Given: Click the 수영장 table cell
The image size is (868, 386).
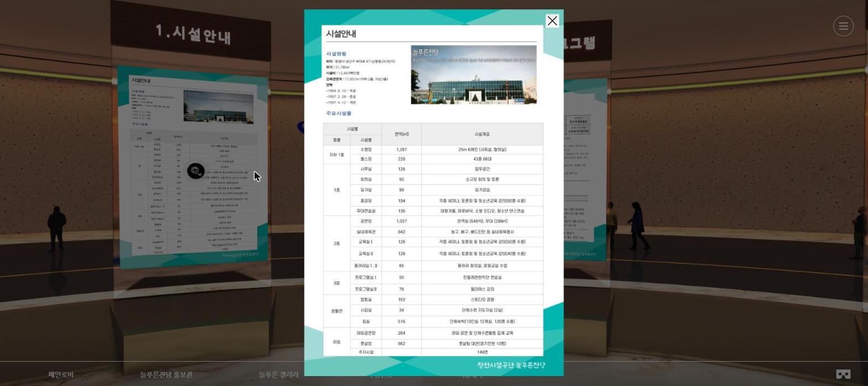Looking at the screenshot, I should pyautogui.click(x=366, y=149).
